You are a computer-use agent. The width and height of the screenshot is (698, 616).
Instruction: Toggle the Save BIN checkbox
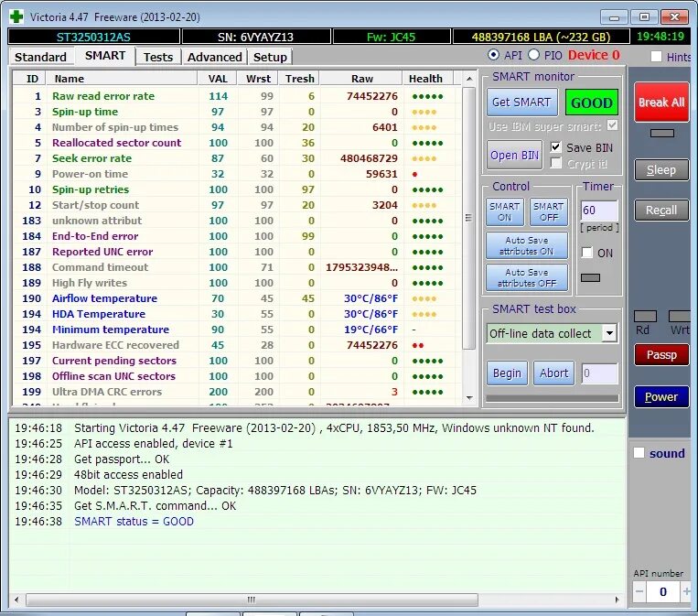[555, 147]
